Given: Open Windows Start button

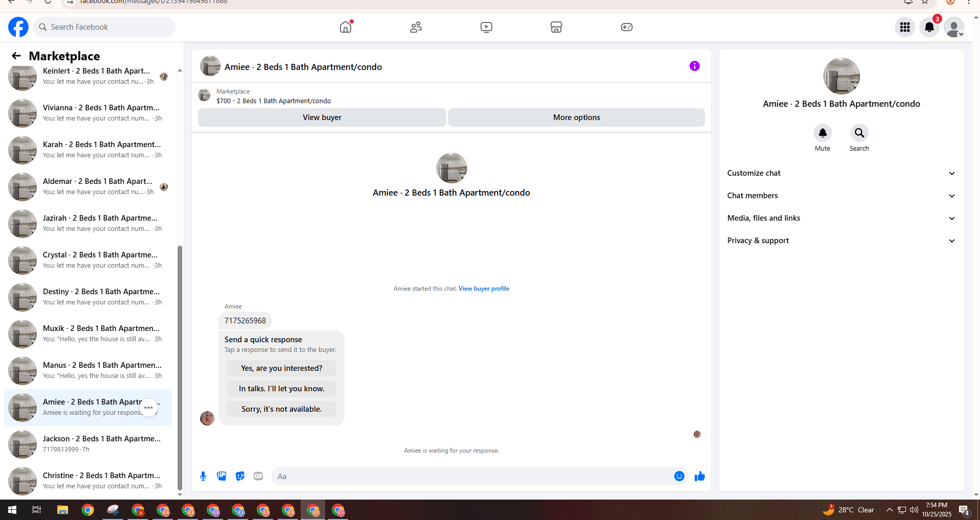Looking at the screenshot, I should (12, 510).
